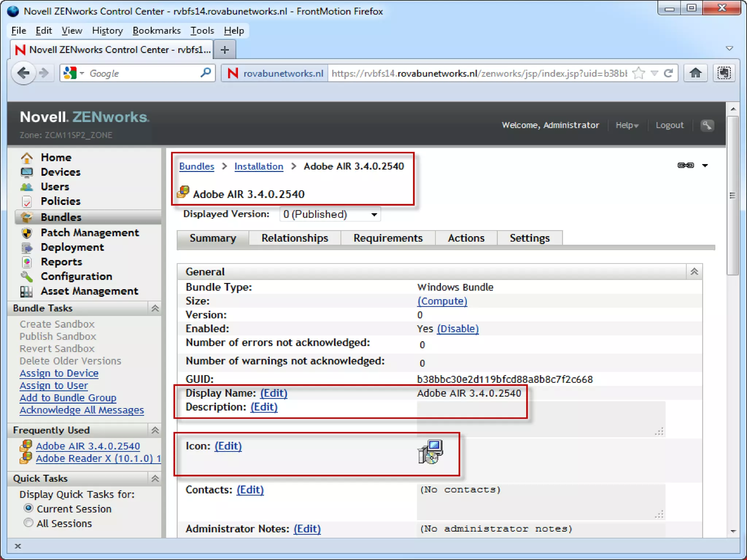Click the Patch Management shield icon

pos(27,233)
